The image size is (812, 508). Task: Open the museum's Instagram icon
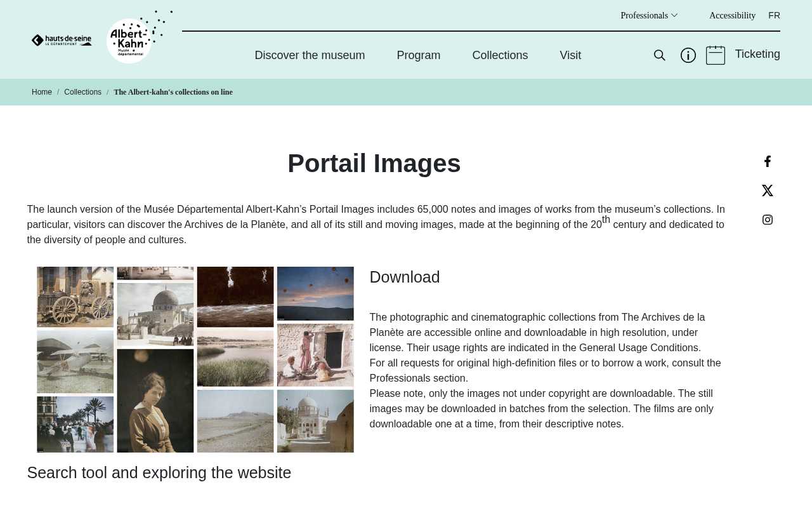tap(767, 219)
